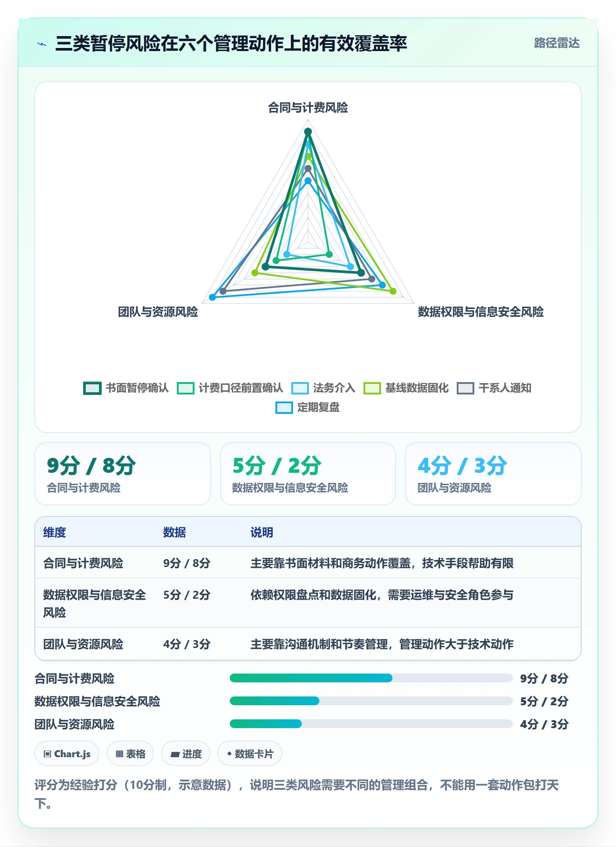Click the 数据 column header
This screenshot has width=616, height=847.
[174, 532]
